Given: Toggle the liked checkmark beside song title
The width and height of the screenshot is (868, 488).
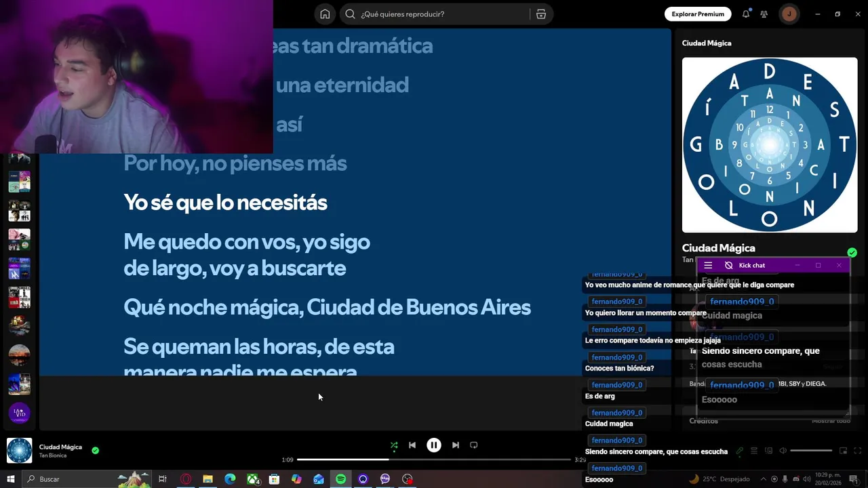Looking at the screenshot, I should coord(95,450).
